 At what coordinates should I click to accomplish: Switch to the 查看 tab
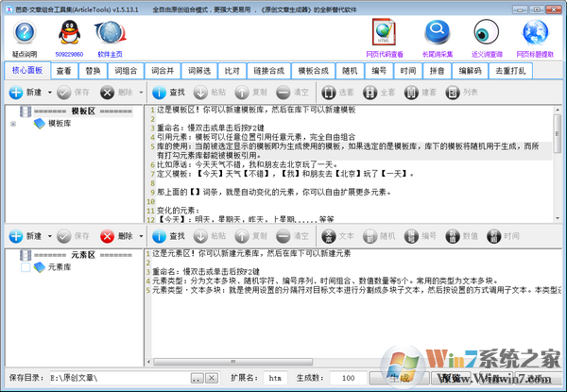tap(64, 71)
